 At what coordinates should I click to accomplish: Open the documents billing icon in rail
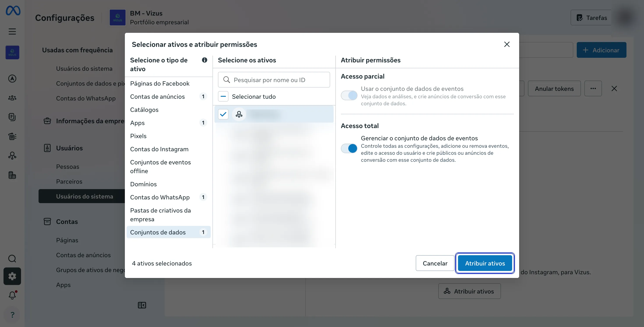coord(12,117)
